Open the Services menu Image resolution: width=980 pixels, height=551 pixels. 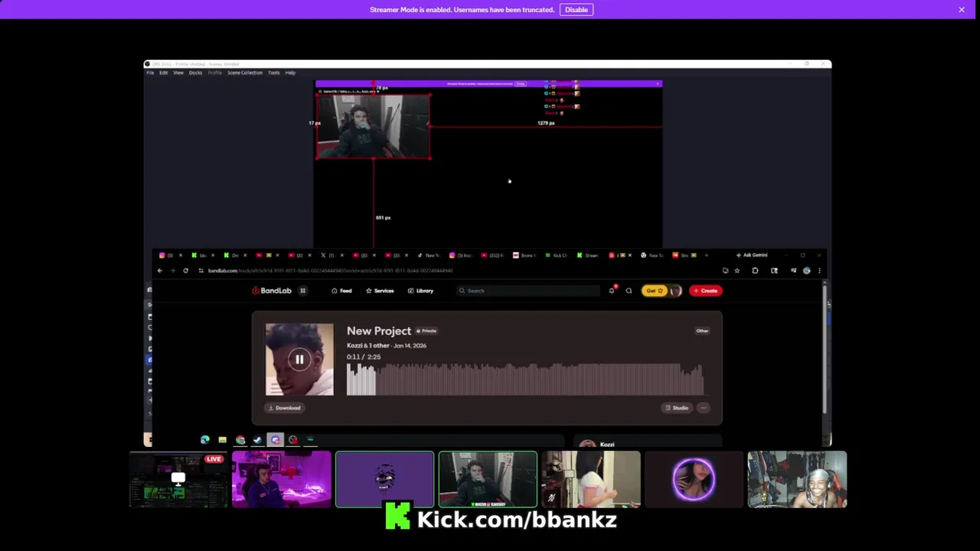(380, 291)
